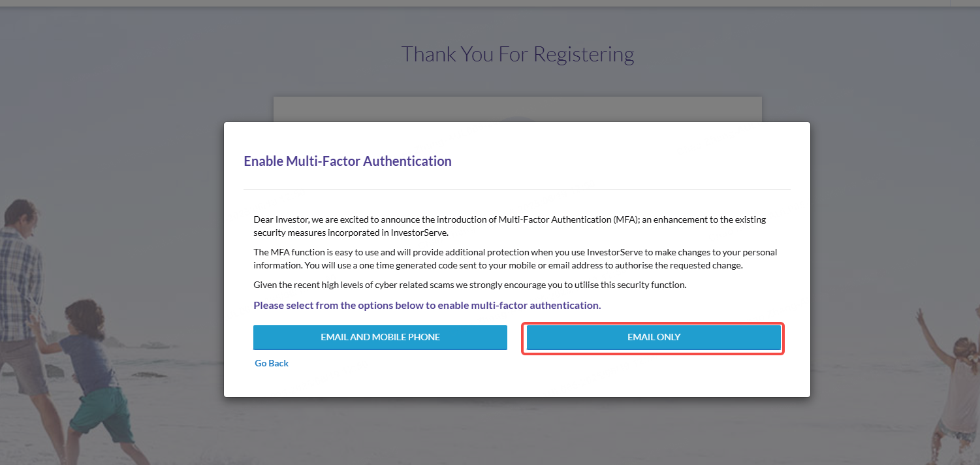This screenshot has height=465, width=980.
Task: Select the EMAIL ONLY authentication button
Action: [654, 338]
